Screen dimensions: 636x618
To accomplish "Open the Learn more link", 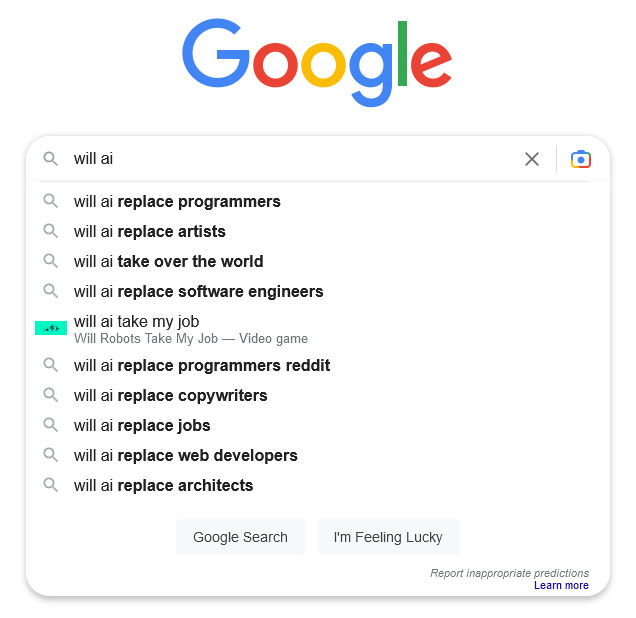I will pyautogui.click(x=561, y=585).
